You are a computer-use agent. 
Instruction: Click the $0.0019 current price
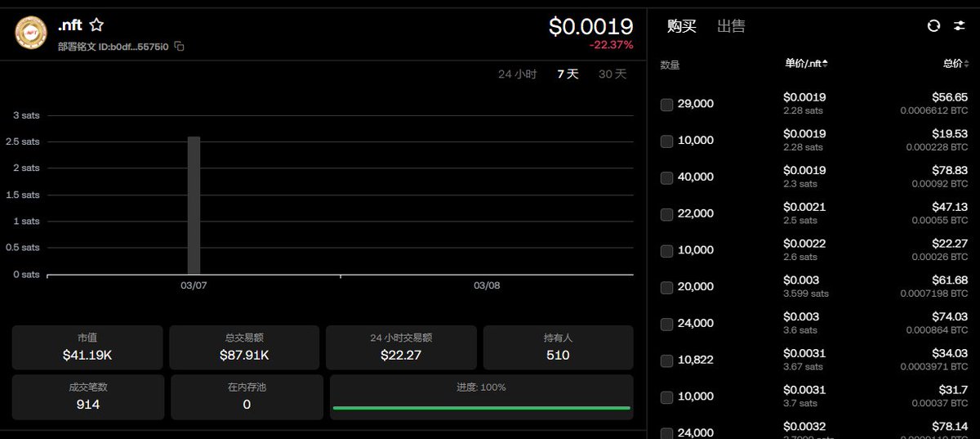591,26
